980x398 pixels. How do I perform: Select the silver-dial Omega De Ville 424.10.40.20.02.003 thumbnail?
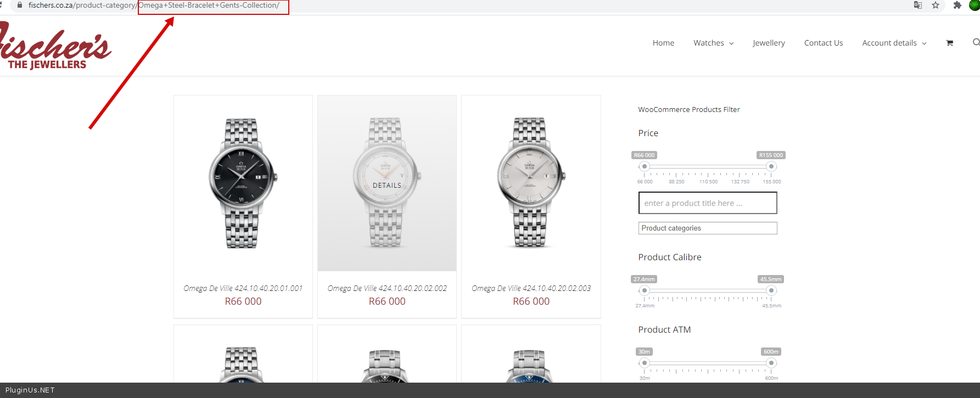pos(530,182)
